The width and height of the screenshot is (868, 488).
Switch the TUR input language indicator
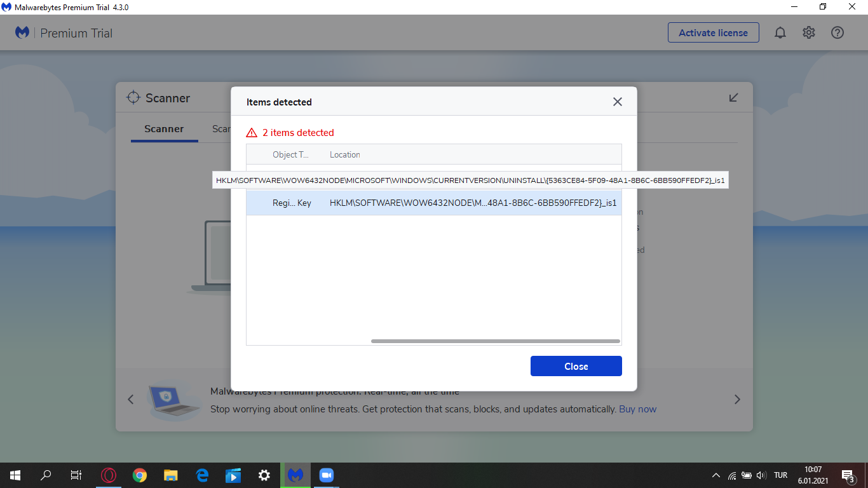coord(781,475)
